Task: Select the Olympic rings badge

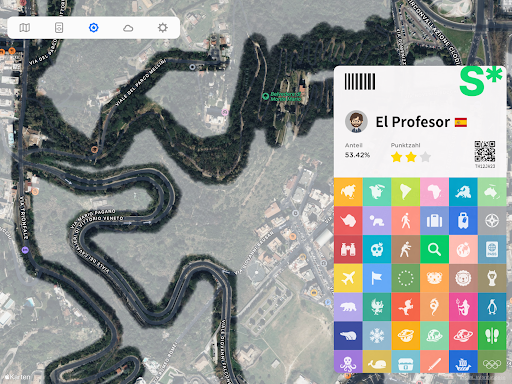Action: pos(492,361)
